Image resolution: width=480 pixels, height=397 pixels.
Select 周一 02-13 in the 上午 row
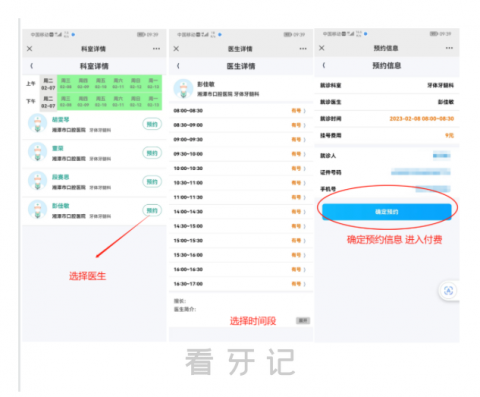coord(153,84)
